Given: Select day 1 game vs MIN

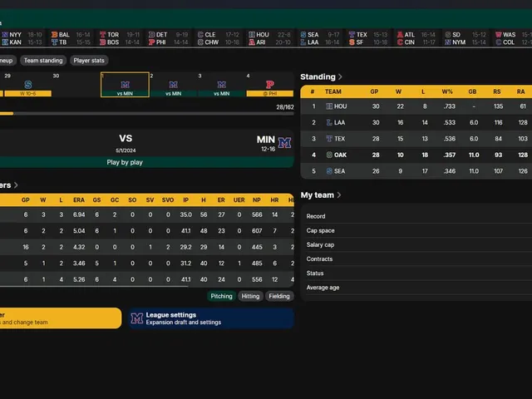Looking at the screenshot, I should (125, 85).
